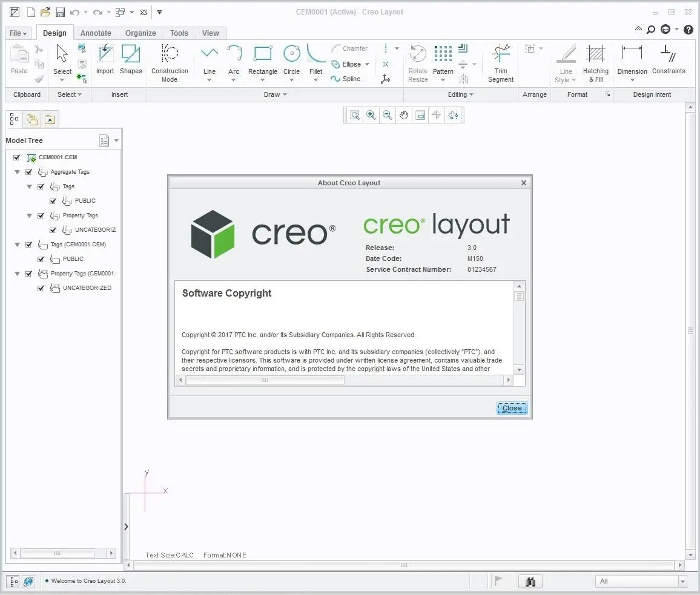Expand the Editing group dropdown
Screen dimensions: 700x595
click(461, 94)
